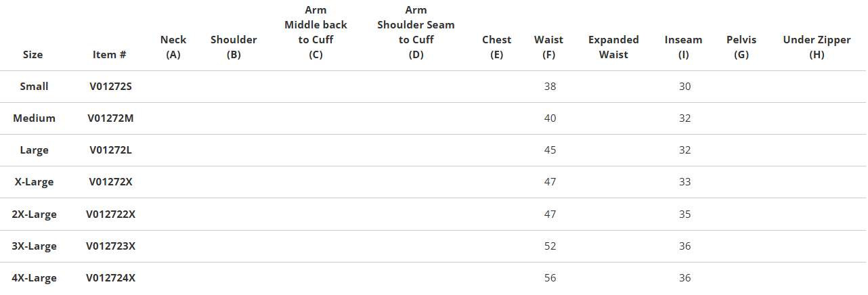
Task: Click item number V01272S
Action: tap(110, 87)
